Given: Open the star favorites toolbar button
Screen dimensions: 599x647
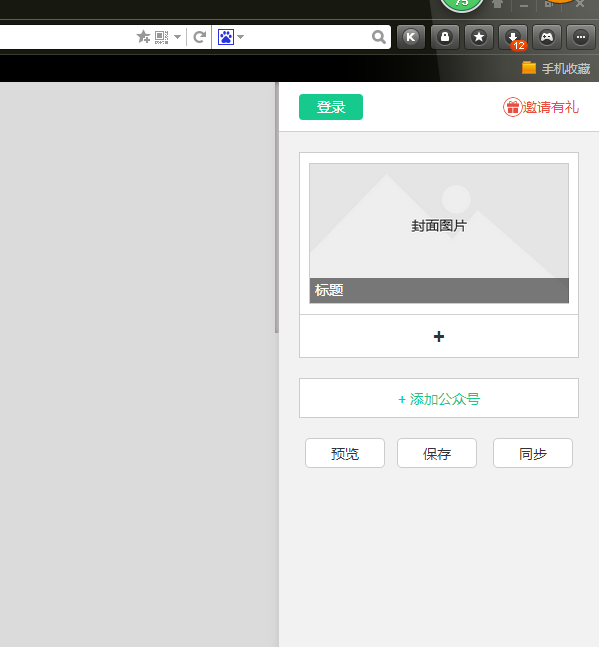Looking at the screenshot, I should (479, 37).
